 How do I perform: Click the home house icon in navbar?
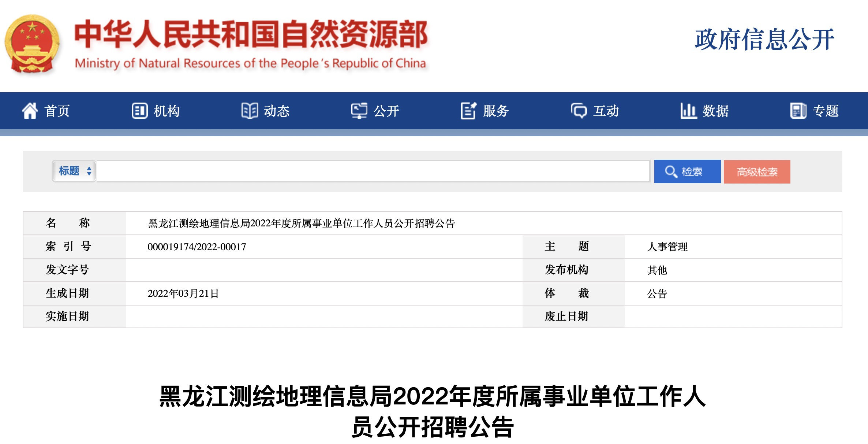(x=30, y=111)
